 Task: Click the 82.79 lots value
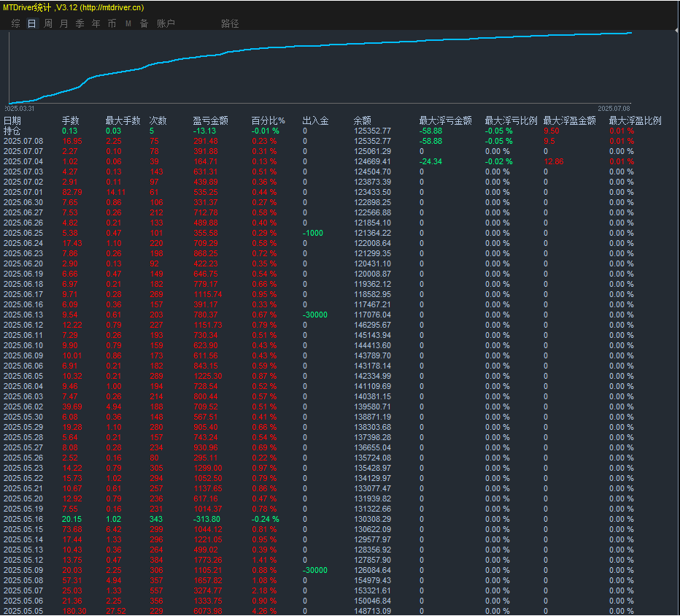click(x=72, y=192)
